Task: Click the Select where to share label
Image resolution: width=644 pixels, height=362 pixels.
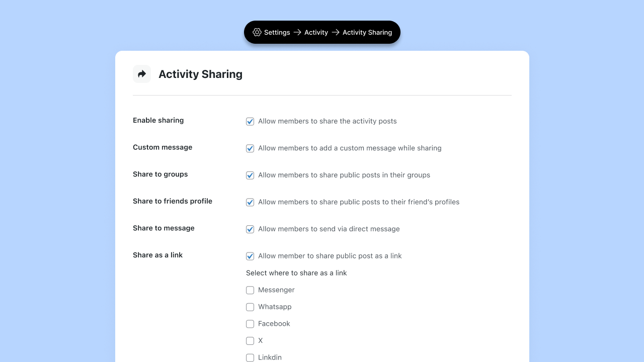Action: 296,273
